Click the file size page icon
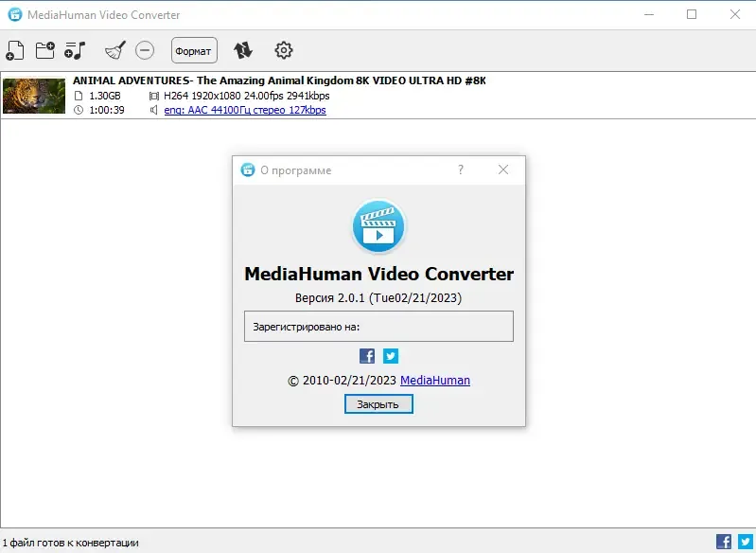Viewport: 756px width, 553px height. pyautogui.click(x=79, y=96)
